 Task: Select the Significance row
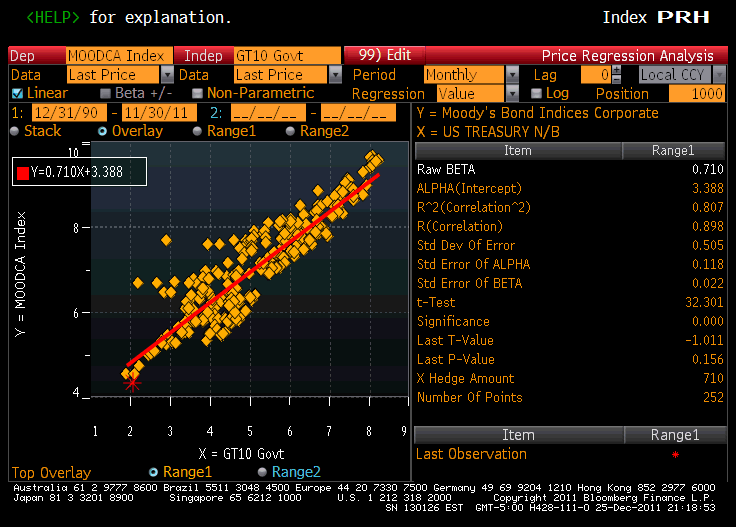coord(570,321)
